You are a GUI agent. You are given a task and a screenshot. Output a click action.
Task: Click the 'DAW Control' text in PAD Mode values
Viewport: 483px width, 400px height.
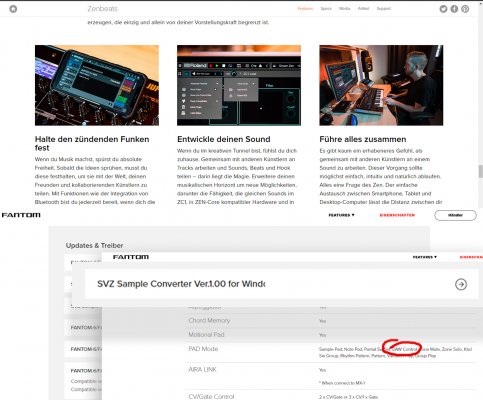click(404, 349)
